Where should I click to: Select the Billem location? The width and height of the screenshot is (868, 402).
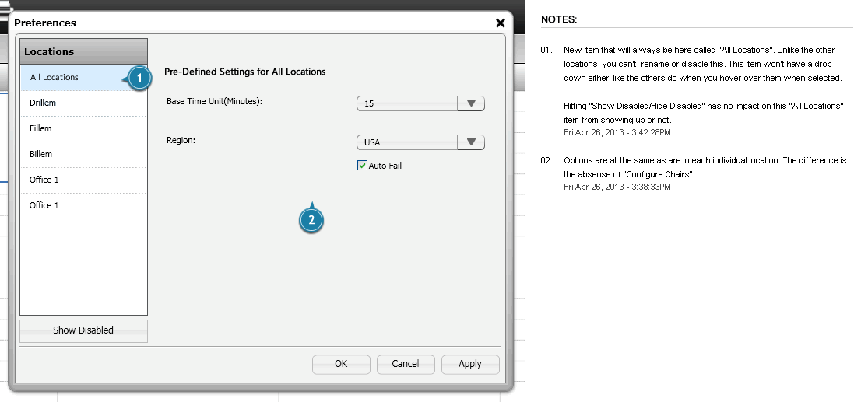click(x=83, y=154)
